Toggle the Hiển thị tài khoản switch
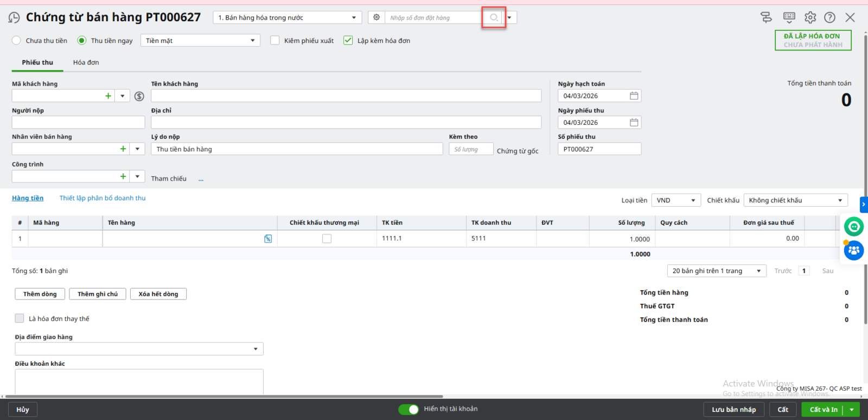Image resolution: width=868 pixels, height=420 pixels. coord(409,409)
